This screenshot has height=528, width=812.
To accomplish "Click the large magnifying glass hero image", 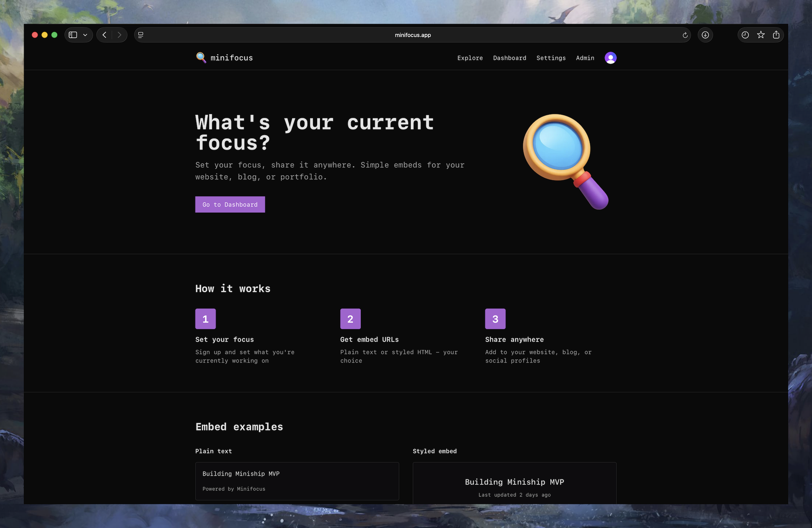I will click(x=565, y=161).
